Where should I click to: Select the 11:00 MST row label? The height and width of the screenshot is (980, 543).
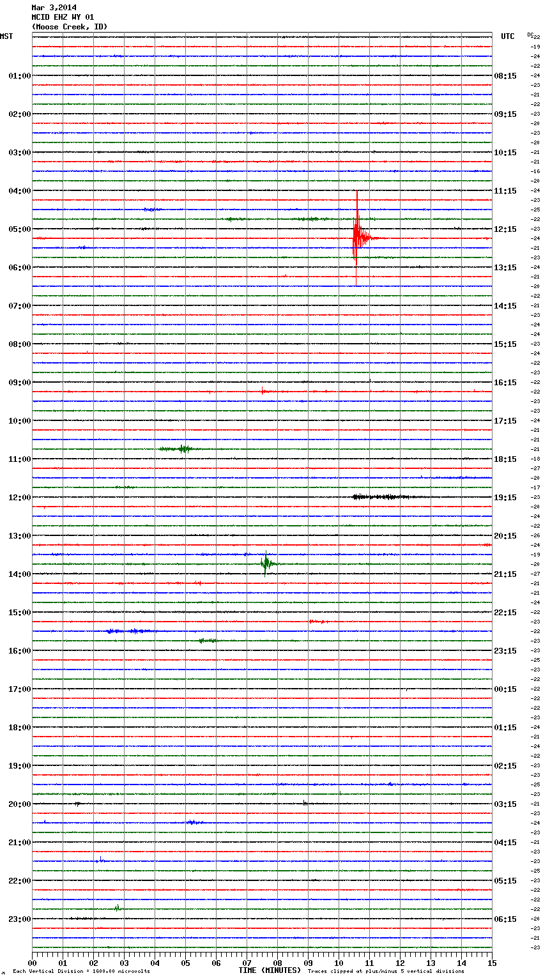[20, 459]
